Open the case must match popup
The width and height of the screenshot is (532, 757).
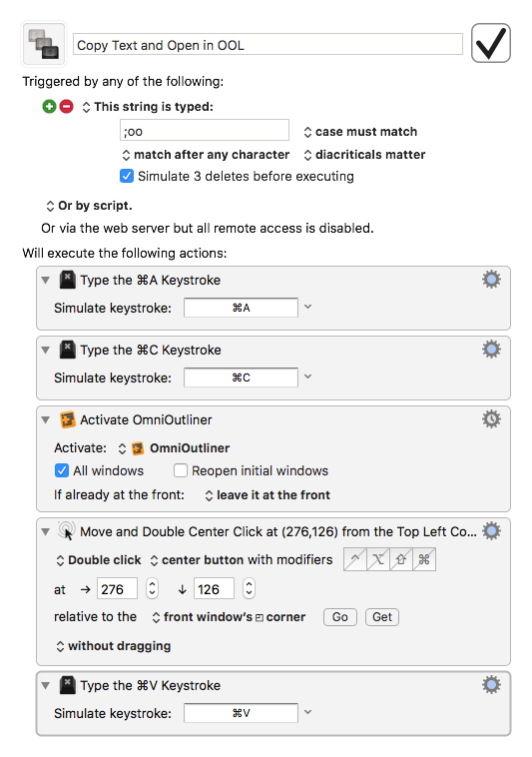[360, 132]
